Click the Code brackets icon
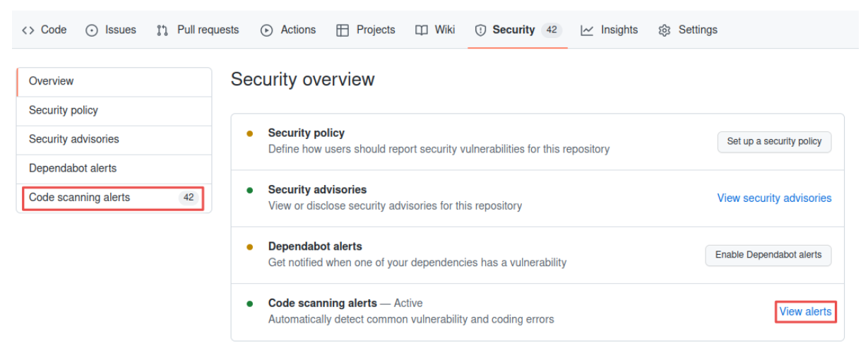The width and height of the screenshot is (868, 360). [28, 30]
